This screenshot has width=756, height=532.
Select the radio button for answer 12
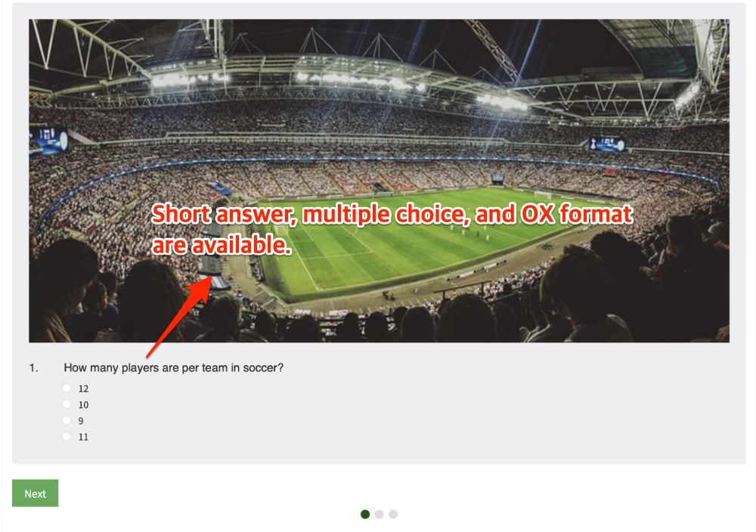click(x=67, y=388)
